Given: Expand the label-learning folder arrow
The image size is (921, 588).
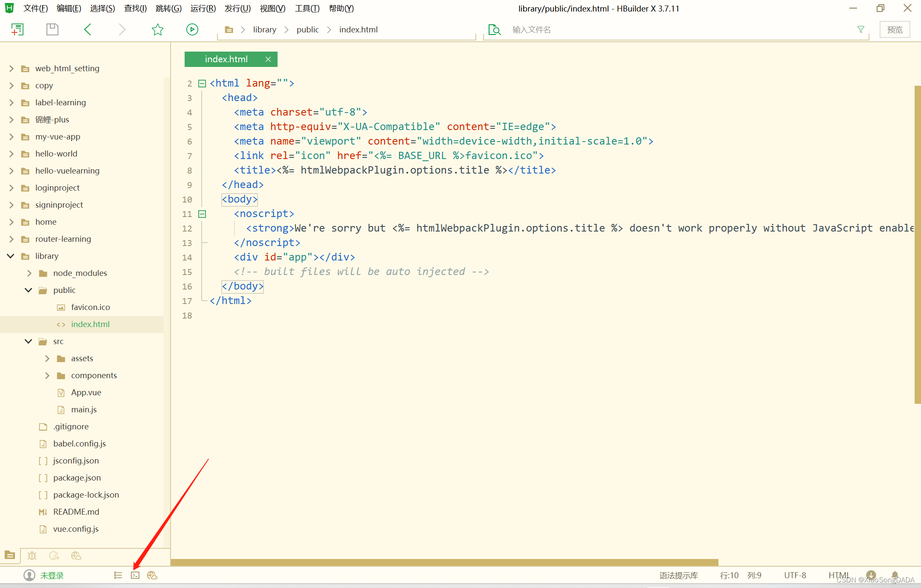Looking at the screenshot, I should pos(12,102).
